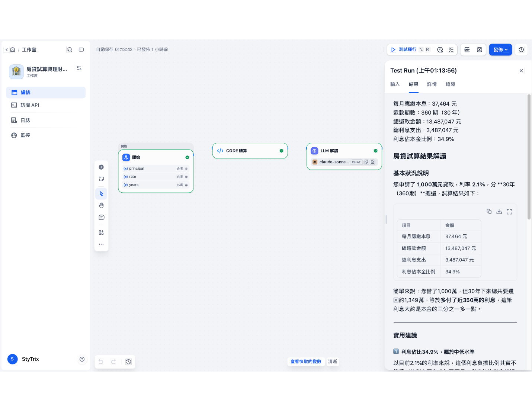Open the ENV environment variables panel
Viewport: 532px width, 411px height.
(x=467, y=49)
